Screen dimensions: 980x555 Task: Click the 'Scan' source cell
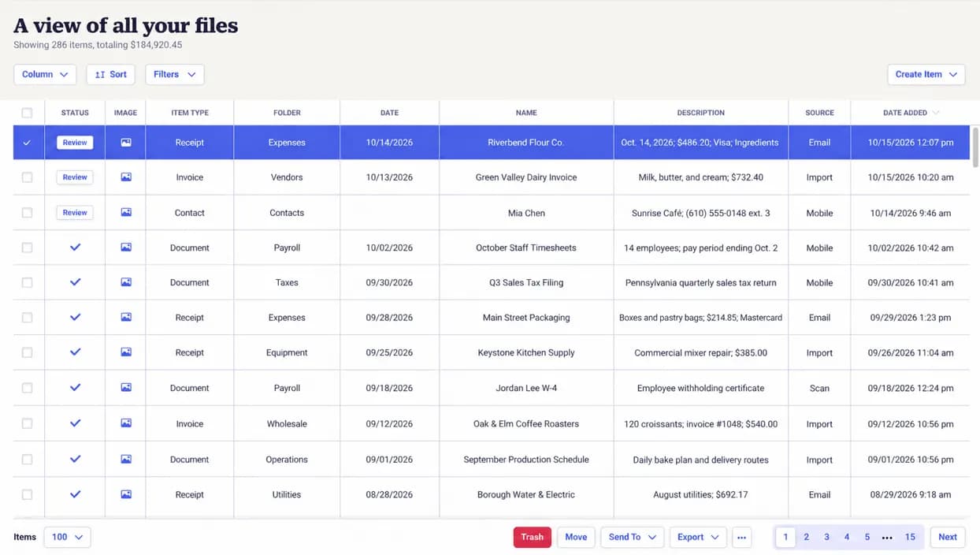819,389
